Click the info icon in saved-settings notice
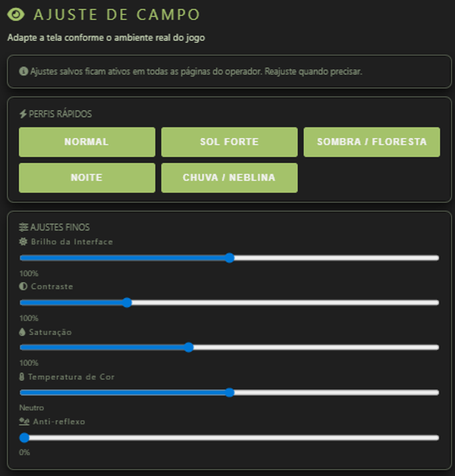 24,71
